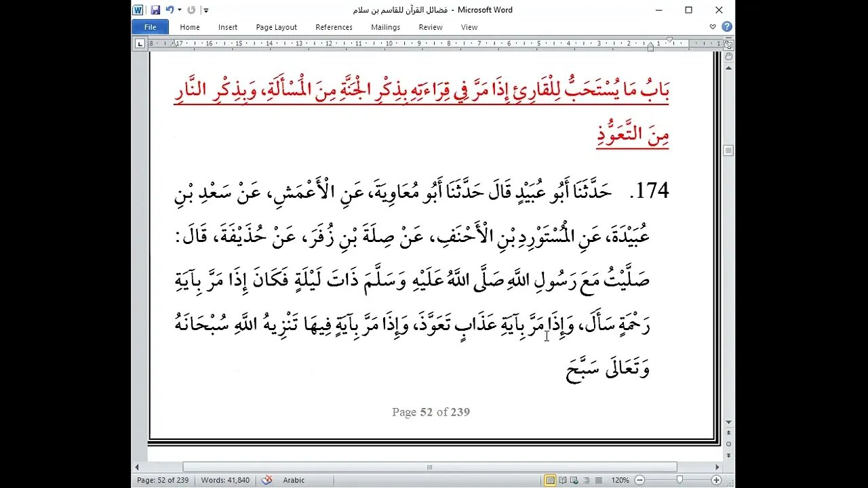Viewport: 868px width, 488px height.
Task: Open the Page Layout tab
Action: [276, 27]
